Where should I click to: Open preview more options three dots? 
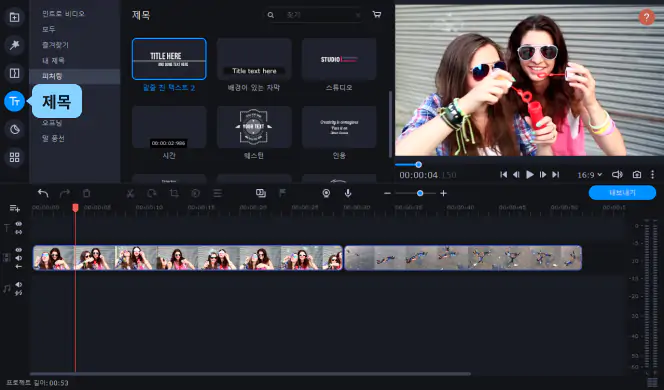[652, 174]
